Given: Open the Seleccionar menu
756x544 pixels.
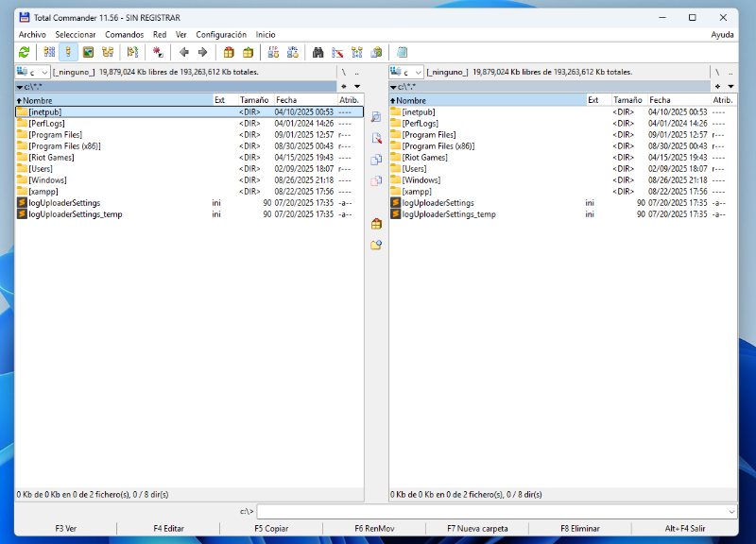Looking at the screenshot, I should tap(76, 35).
